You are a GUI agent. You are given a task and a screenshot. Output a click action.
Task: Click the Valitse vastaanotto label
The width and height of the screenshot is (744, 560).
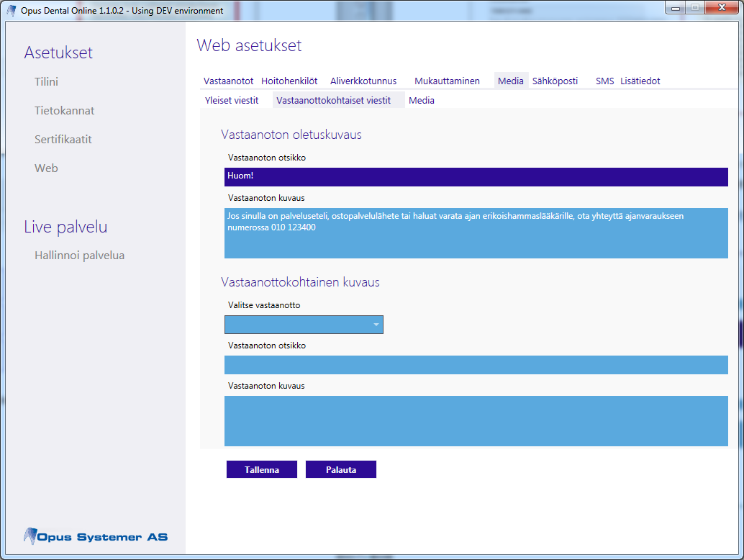pos(264,305)
